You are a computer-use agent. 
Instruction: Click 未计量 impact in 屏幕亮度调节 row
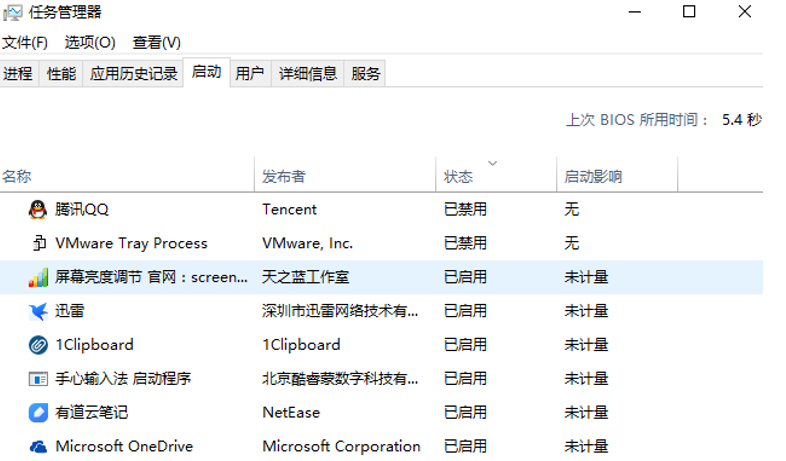click(586, 277)
